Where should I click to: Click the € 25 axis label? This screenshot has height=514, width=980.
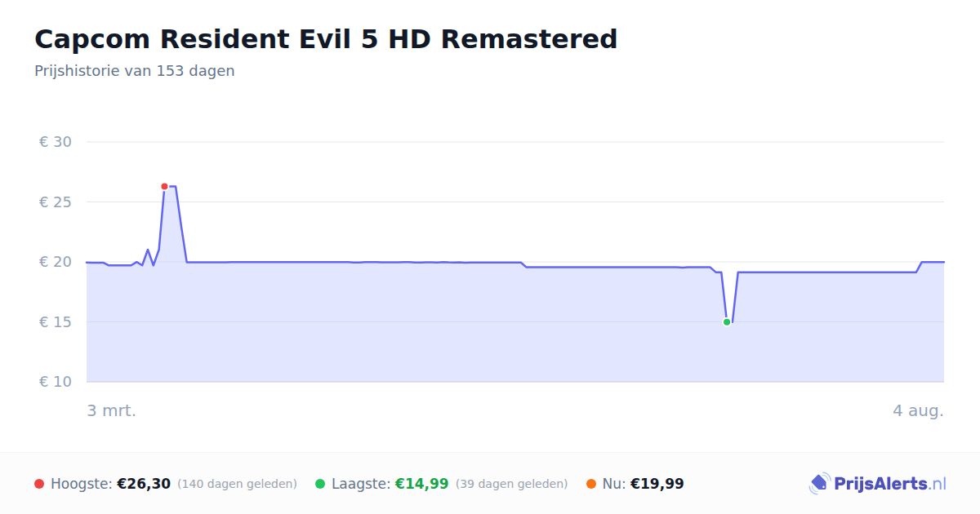[56, 202]
